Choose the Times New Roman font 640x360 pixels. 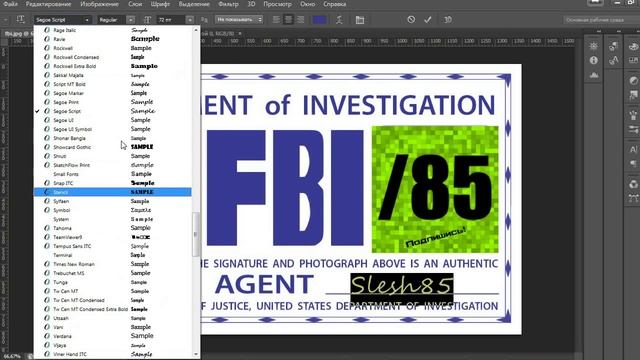click(x=113, y=264)
